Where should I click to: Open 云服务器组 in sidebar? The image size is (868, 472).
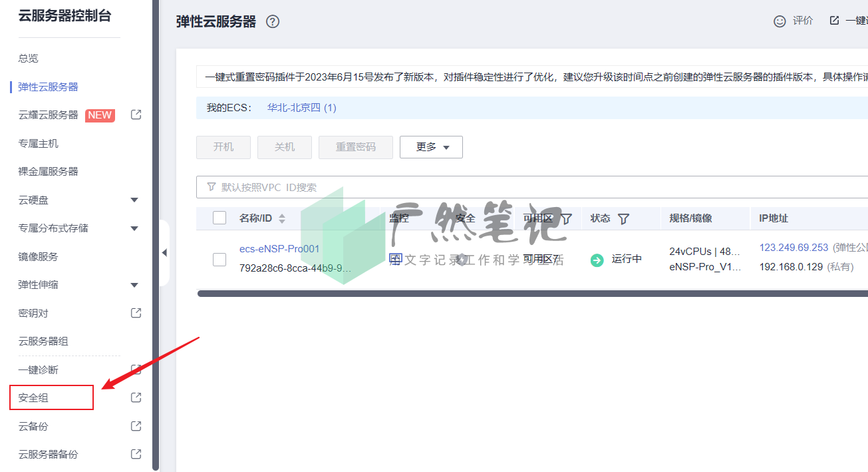pos(43,341)
